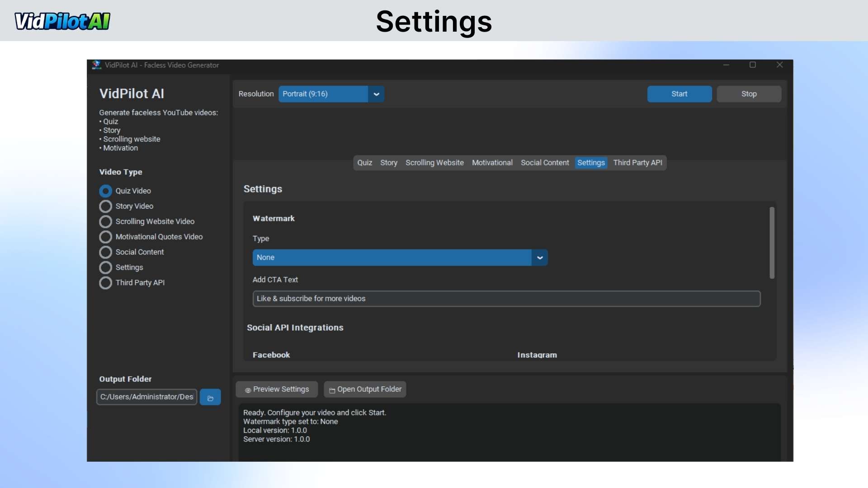Click the Add CTA Text input field
The width and height of the screenshot is (868, 488).
pos(506,299)
